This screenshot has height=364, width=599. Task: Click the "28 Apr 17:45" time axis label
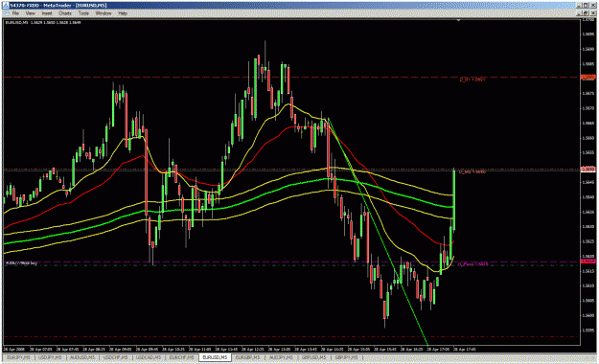[464, 349]
